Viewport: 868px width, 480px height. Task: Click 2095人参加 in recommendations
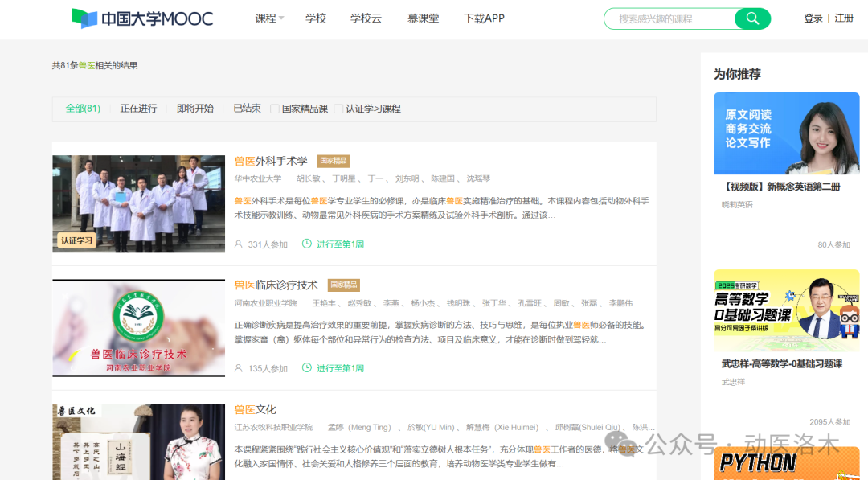click(x=829, y=422)
